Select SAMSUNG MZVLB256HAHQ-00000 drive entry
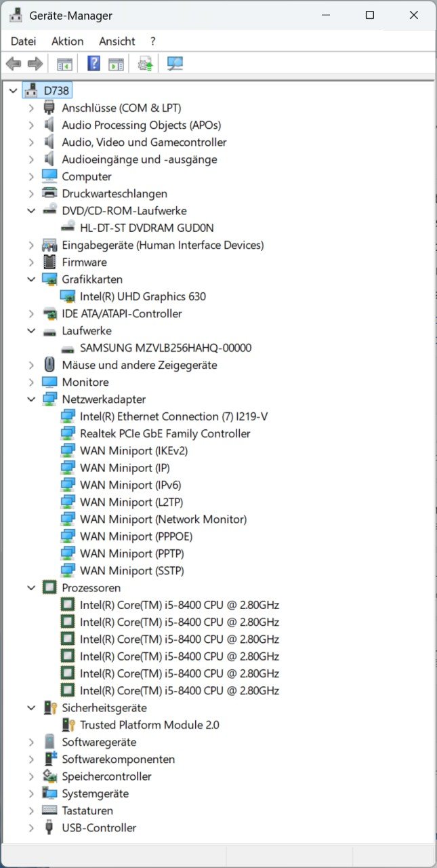437x868 pixels. (x=165, y=348)
